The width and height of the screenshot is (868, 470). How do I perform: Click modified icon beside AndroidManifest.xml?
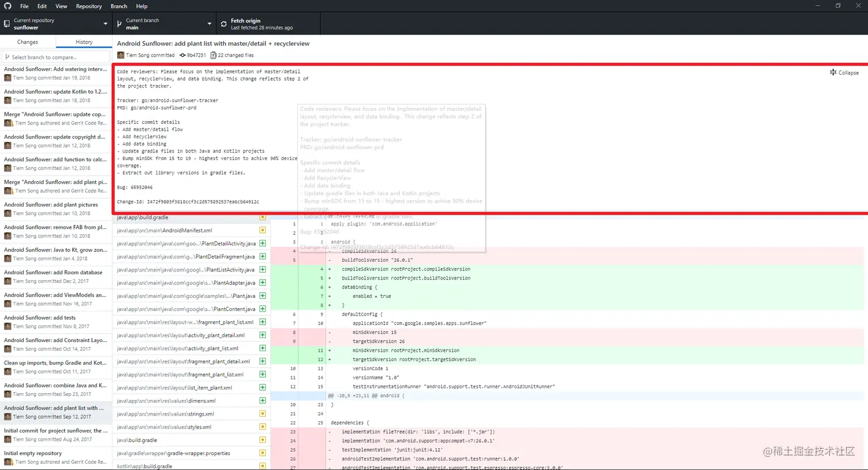tap(262, 230)
